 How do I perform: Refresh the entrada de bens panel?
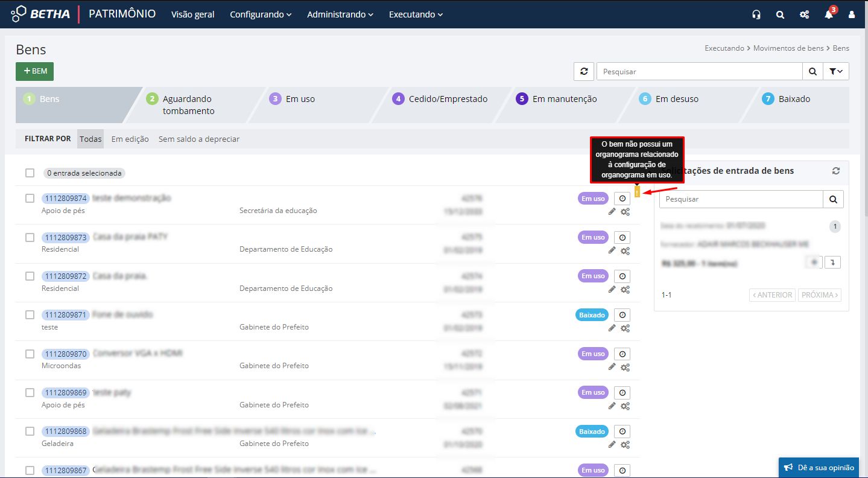835,171
